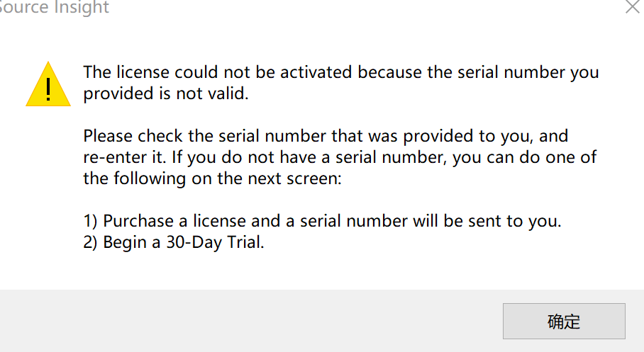Click option "2) Begin a 30-Day Trial."
This screenshot has height=352, width=644.
[x=173, y=242]
